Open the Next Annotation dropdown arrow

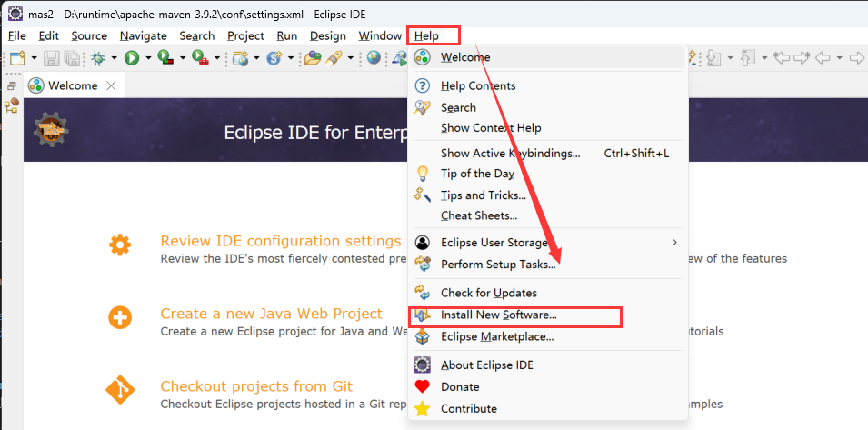[731, 57]
